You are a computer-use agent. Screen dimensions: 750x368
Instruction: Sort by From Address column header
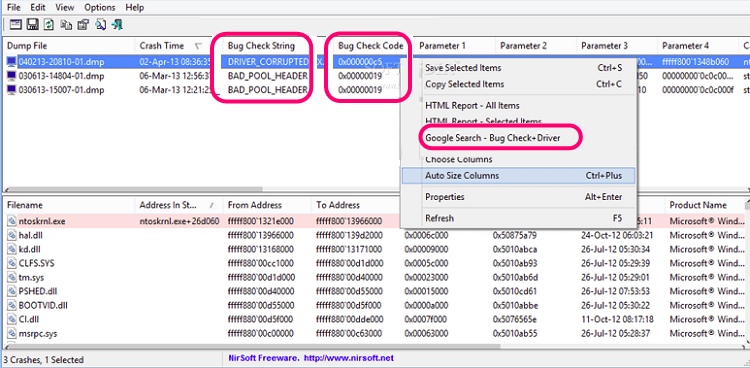[x=267, y=205]
